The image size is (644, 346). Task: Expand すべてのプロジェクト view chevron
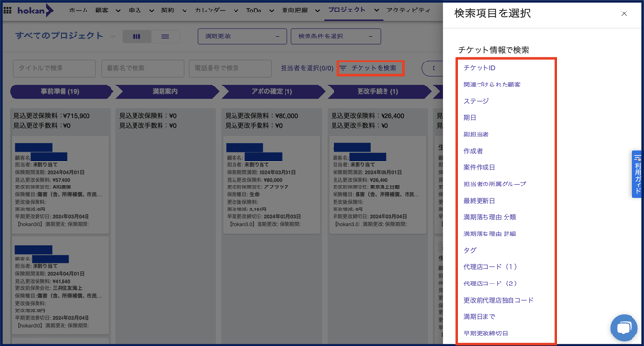(x=112, y=37)
